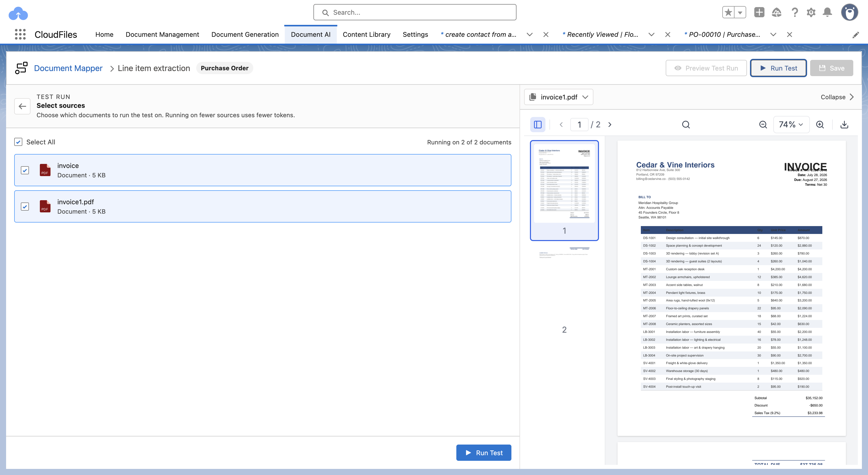This screenshot has width=868, height=475.
Task: Collapse the document preview panel
Action: coord(837,97)
